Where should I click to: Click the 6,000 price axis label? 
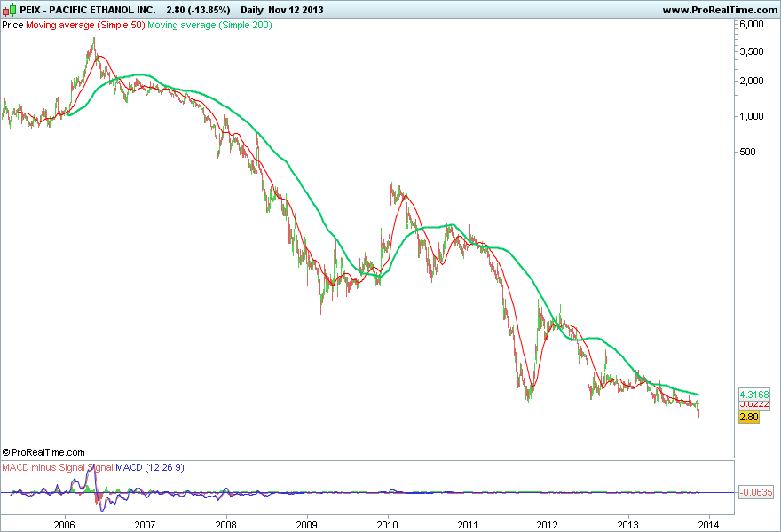[x=752, y=24]
